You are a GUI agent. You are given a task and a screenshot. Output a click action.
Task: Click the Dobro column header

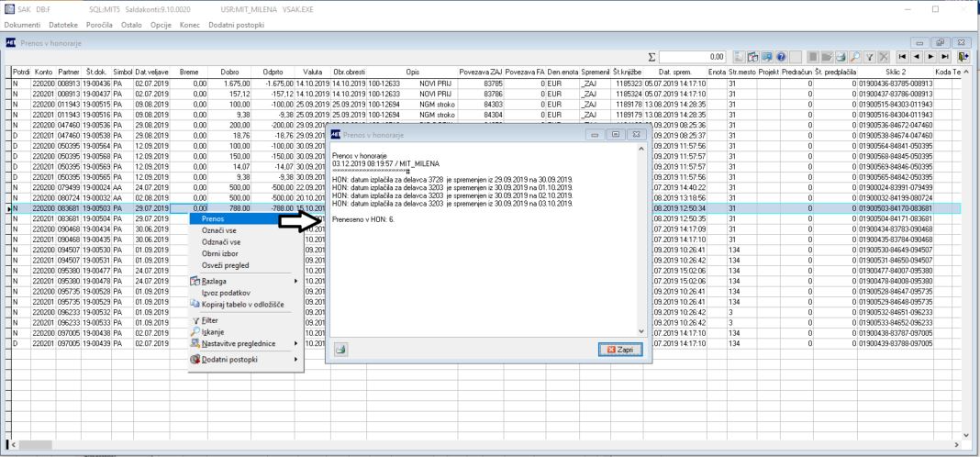[229, 72]
